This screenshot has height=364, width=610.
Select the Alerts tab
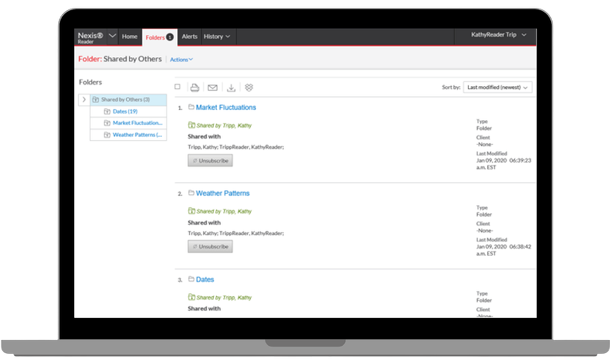(x=189, y=37)
